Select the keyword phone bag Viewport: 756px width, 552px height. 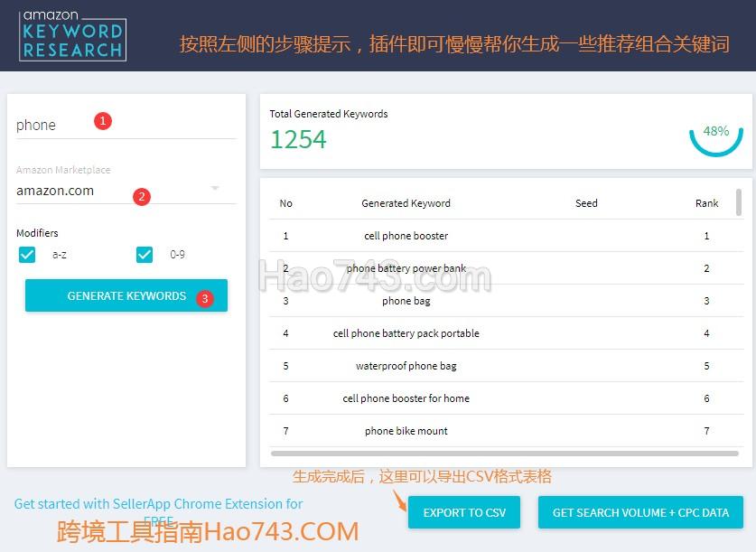(406, 301)
